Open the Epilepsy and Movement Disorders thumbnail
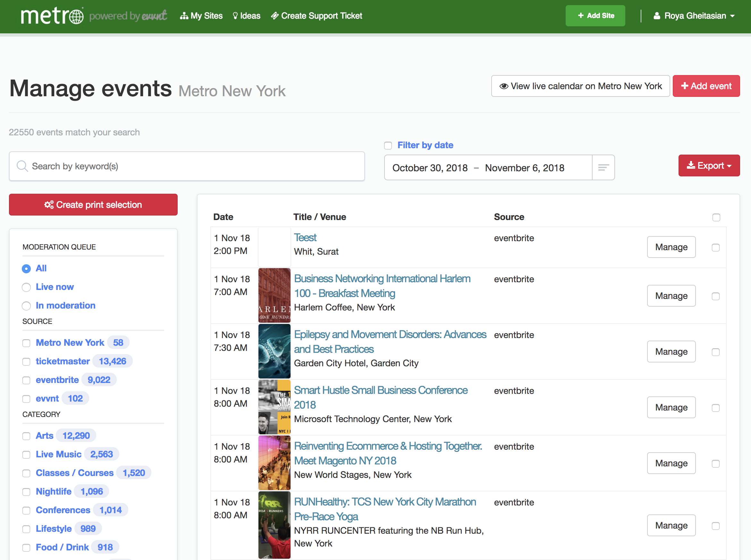 [274, 351]
